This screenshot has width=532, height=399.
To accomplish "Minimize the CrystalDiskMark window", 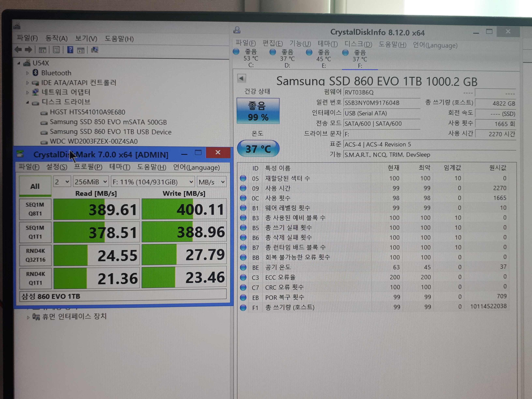I will (184, 154).
